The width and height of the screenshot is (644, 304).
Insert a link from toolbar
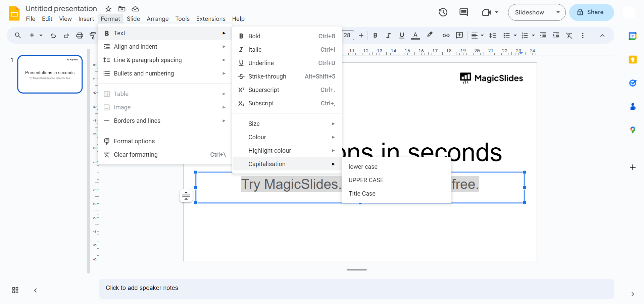tap(446, 35)
